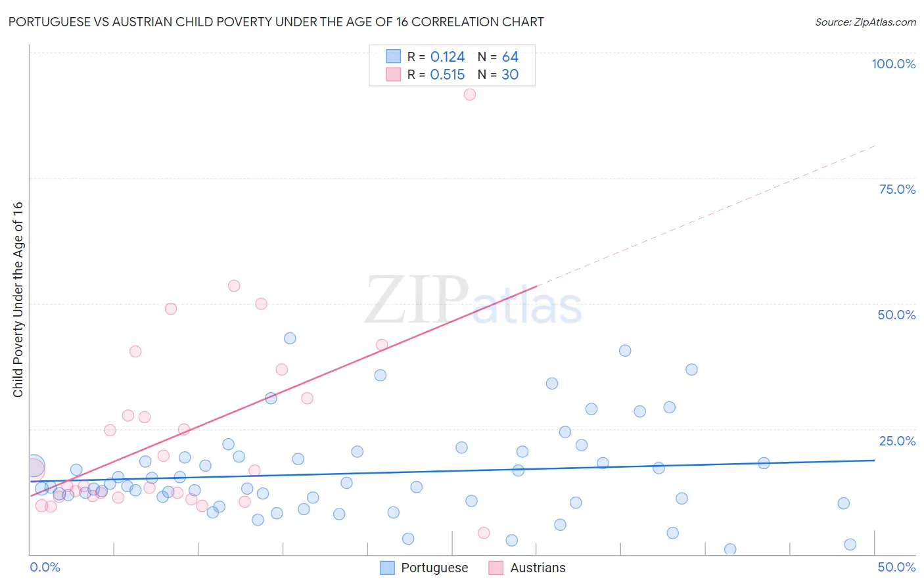924x586 pixels.
Task: Click the 100.0% y-axis label
Action: (893, 64)
